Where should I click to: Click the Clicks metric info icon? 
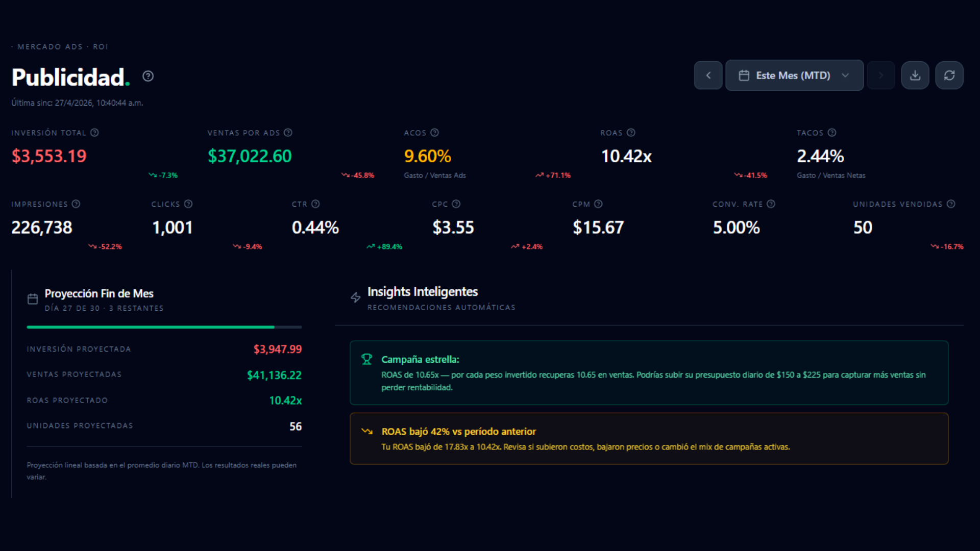coord(188,204)
